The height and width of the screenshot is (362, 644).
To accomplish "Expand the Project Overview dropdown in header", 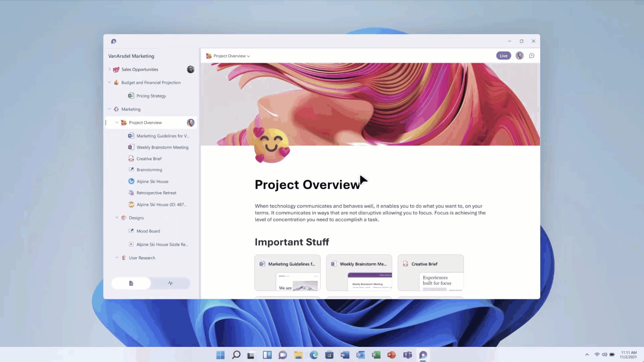I will point(249,56).
